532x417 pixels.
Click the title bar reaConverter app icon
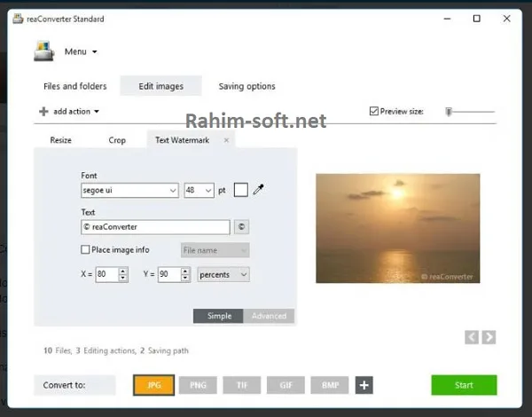coord(18,19)
